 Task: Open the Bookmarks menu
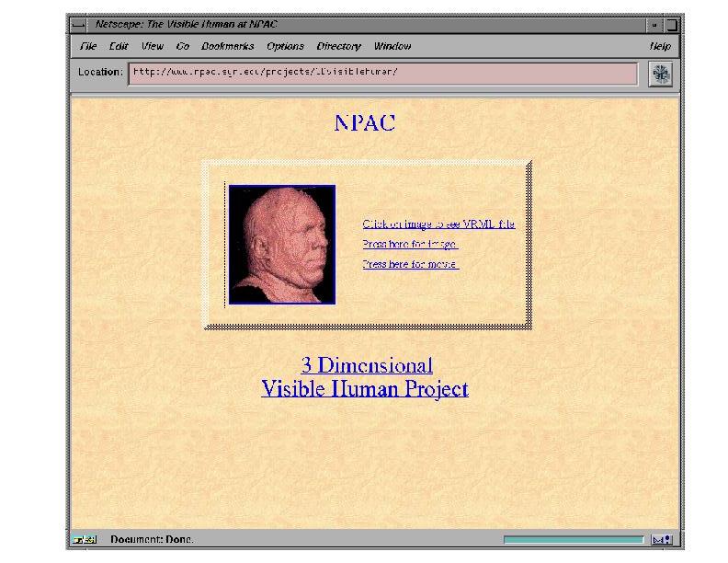[228, 46]
